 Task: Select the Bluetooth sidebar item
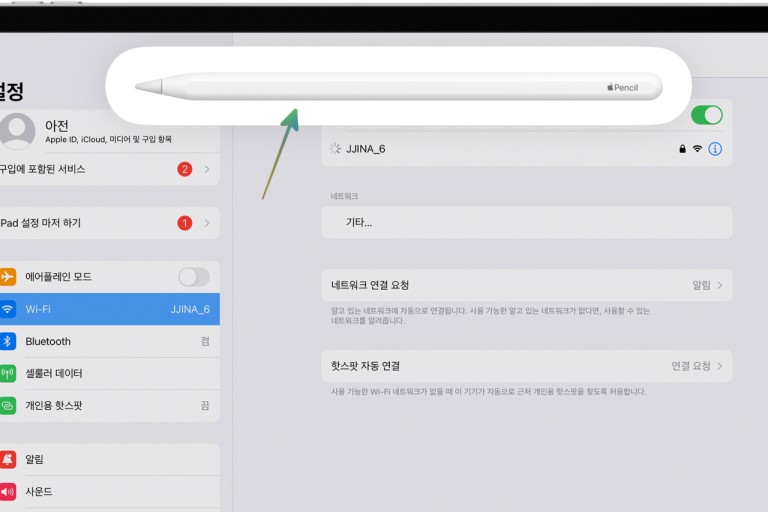click(110, 341)
